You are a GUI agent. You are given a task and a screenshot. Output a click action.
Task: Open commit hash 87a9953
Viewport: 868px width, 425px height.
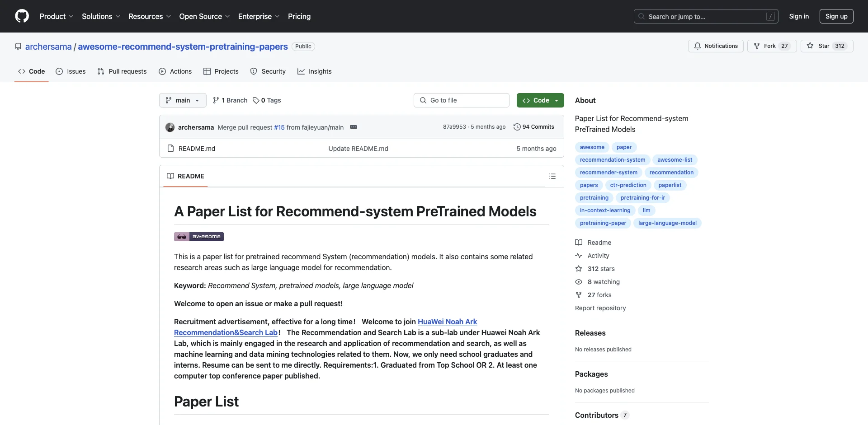pyautogui.click(x=454, y=127)
